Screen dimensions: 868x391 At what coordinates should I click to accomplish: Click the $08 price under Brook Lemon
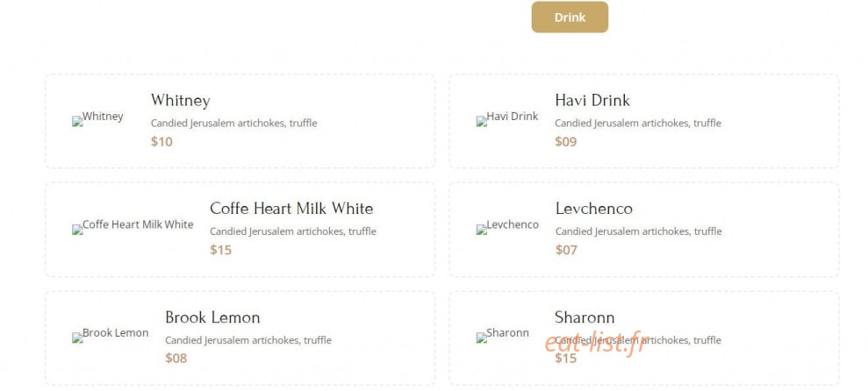(x=176, y=359)
